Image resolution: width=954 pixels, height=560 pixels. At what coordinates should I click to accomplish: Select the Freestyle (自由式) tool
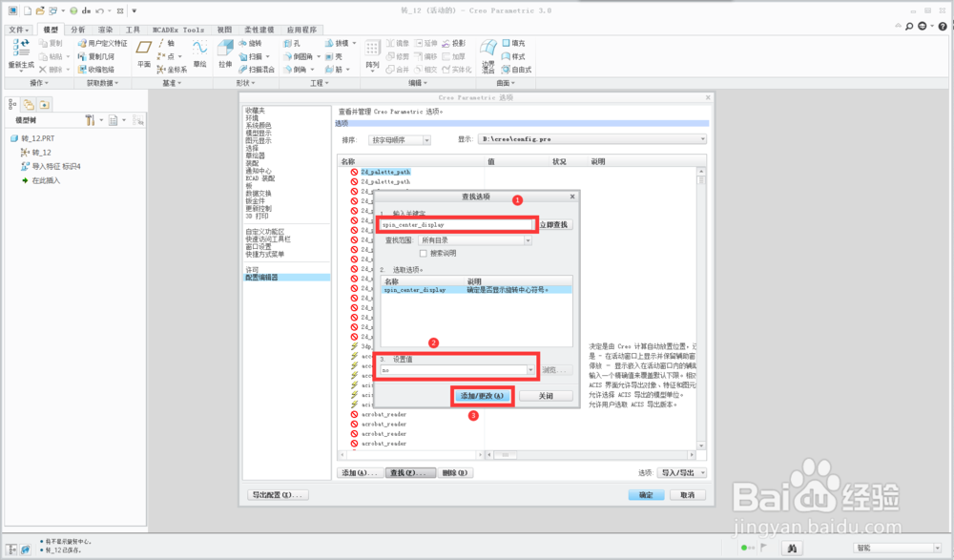coord(516,70)
